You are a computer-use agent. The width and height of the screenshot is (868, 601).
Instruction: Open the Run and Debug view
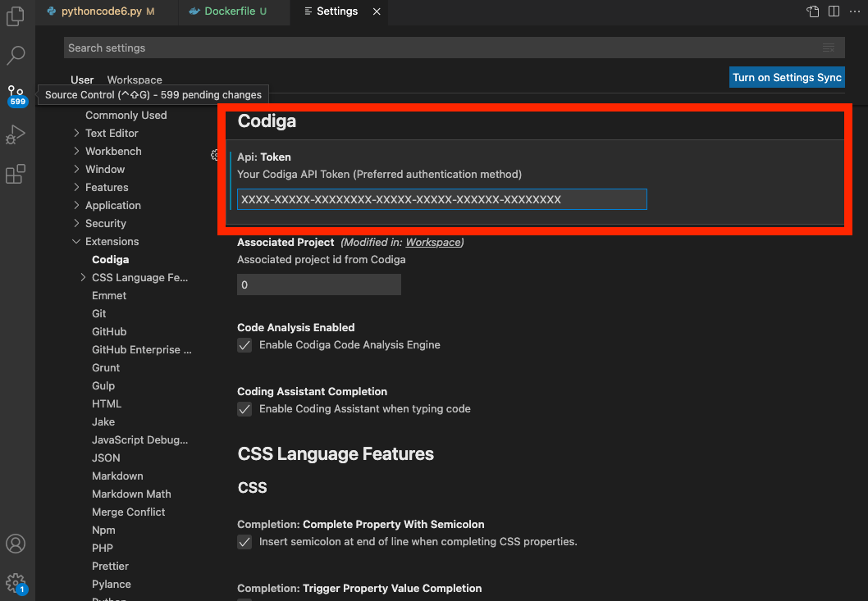(16, 134)
